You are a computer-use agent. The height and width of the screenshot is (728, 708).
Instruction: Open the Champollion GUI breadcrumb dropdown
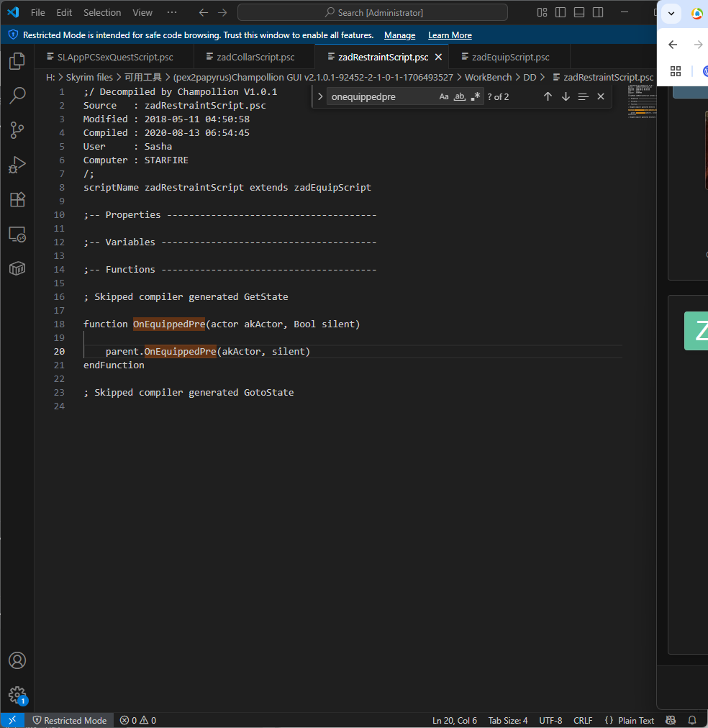coord(313,77)
